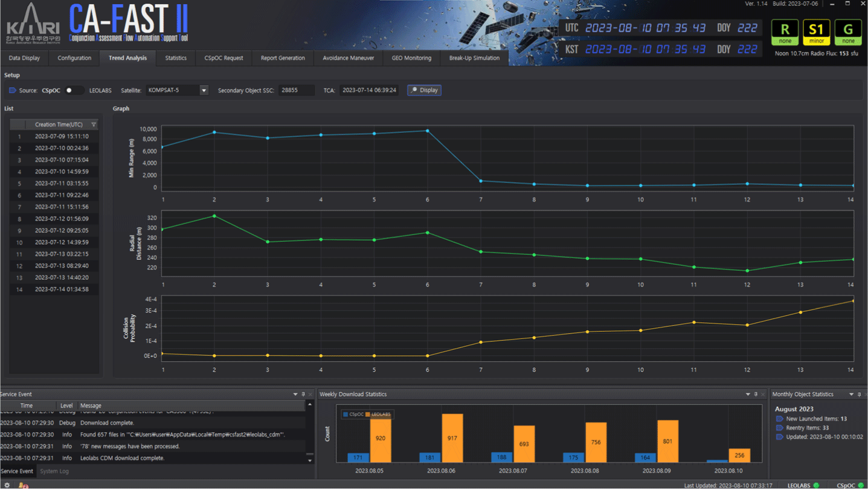The height and width of the screenshot is (489, 868).
Task: Click tag icon next to New Launched Items
Action: 779,418
